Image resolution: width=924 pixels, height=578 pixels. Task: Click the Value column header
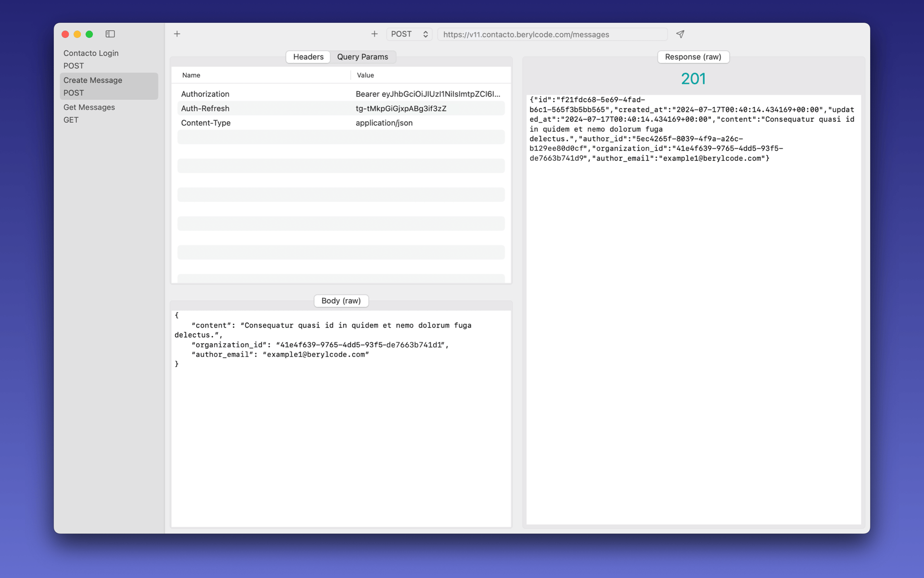coord(365,75)
